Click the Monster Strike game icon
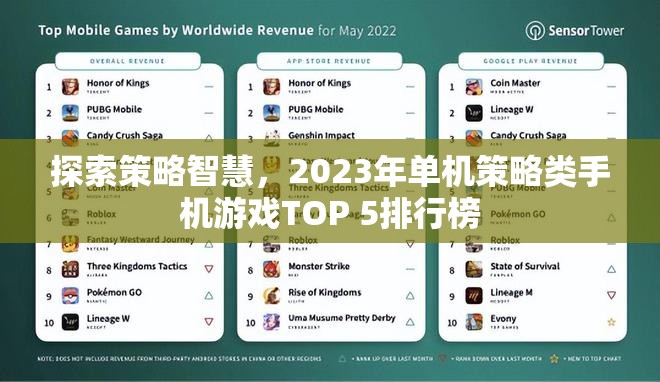 271,269
